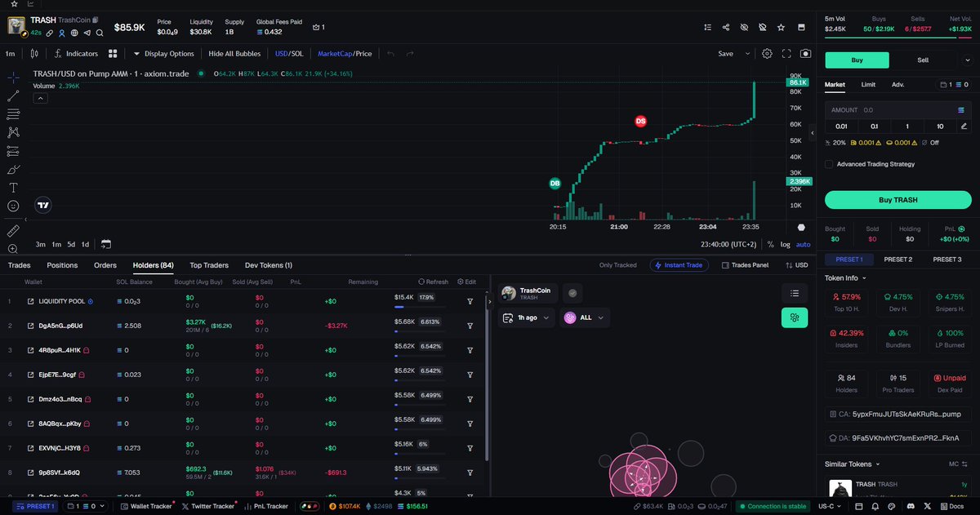Collapse the Token Info section
980x515 pixels.
coord(846,277)
